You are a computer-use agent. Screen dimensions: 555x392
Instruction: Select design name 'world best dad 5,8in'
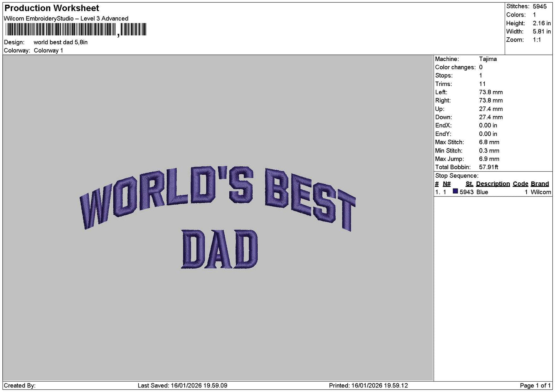61,42
